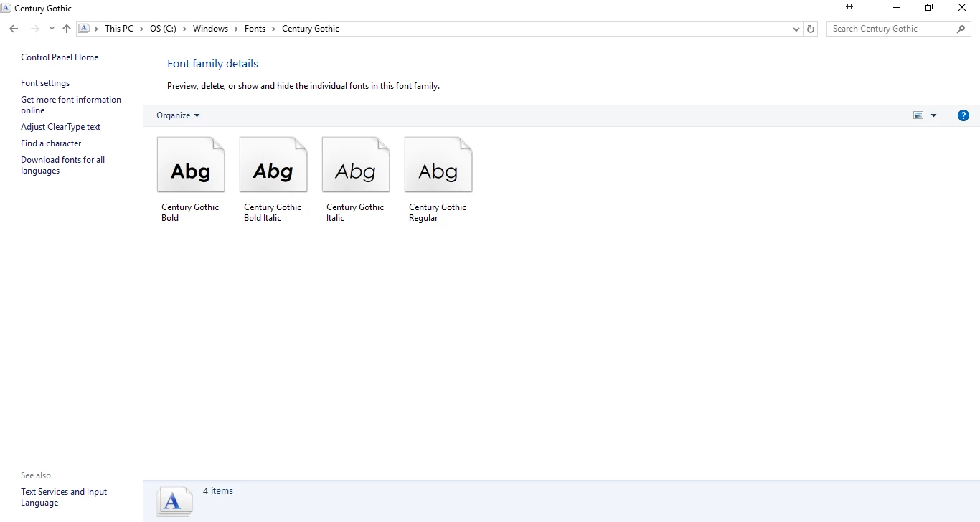Download fonts for all languages

pyautogui.click(x=63, y=165)
